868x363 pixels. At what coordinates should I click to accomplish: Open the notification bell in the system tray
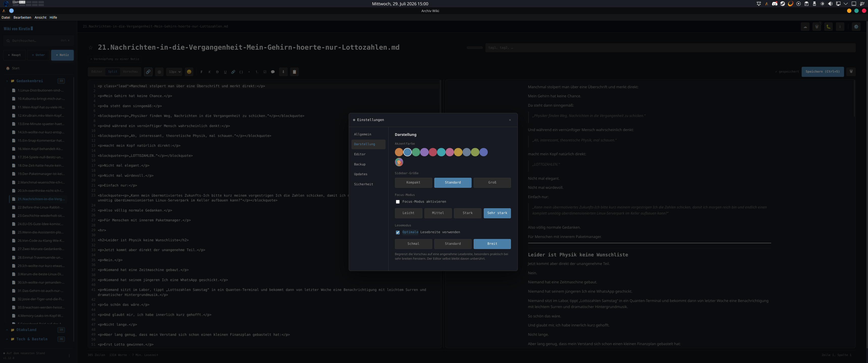click(x=759, y=4)
